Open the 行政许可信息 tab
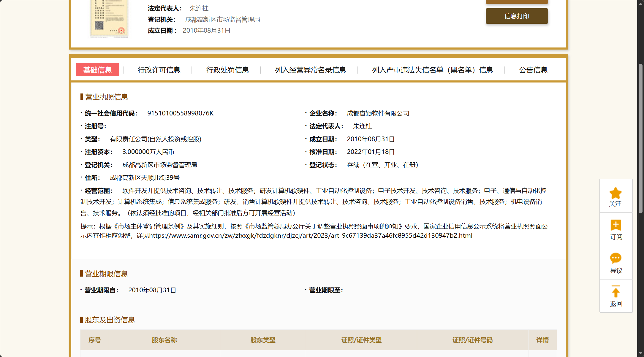The width and height of the screenshot is (644, 357). 159,70
